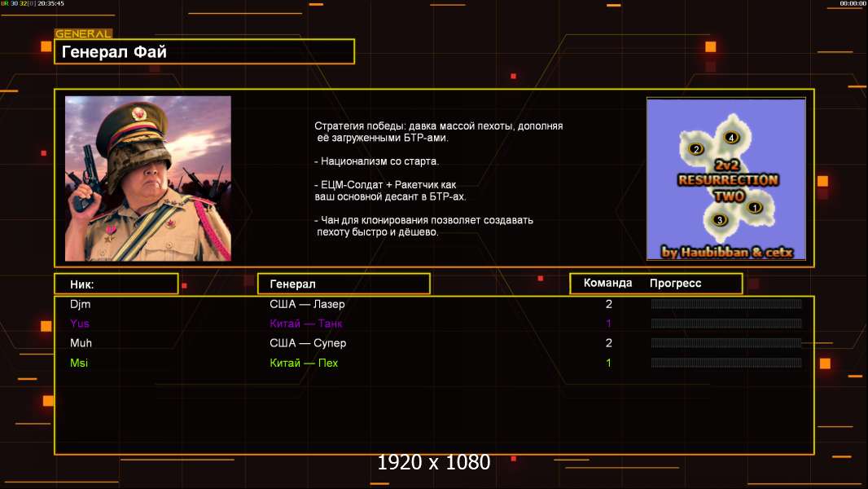Image resolution: width=868 pixels, height=489 pixels.
Task: Click the 00:00:00 timer readout
Action: point(853,3)
